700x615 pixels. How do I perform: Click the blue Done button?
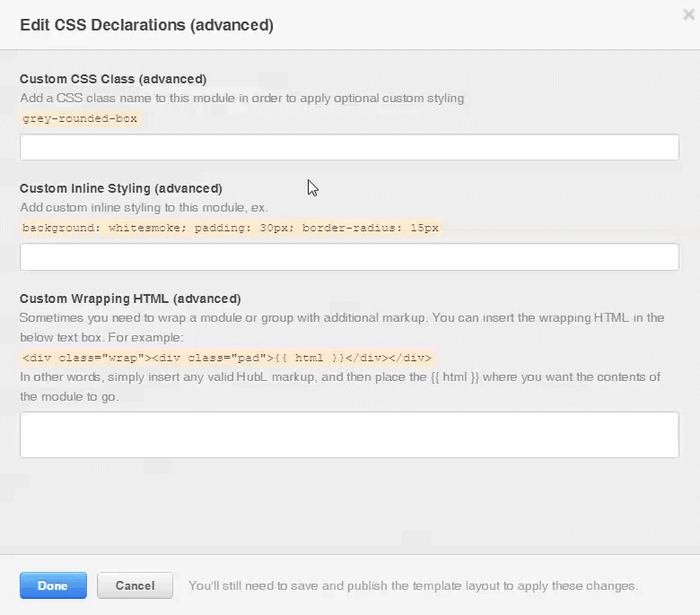53,585
